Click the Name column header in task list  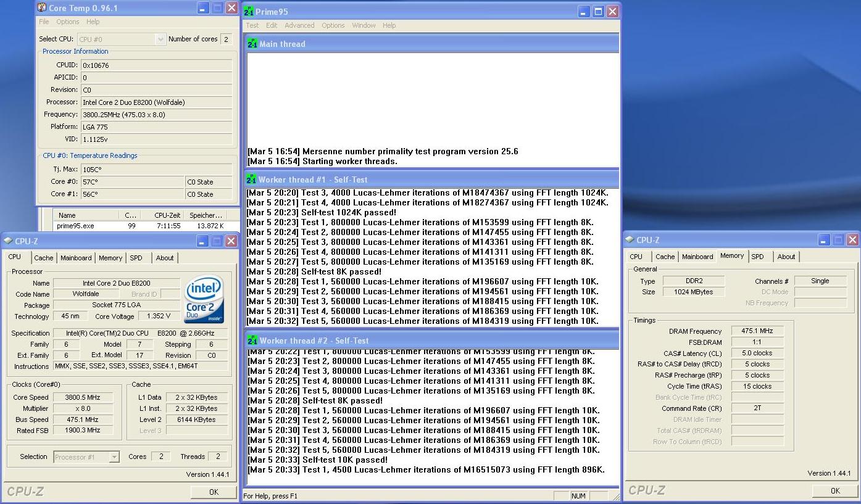(x=86, y=215)
